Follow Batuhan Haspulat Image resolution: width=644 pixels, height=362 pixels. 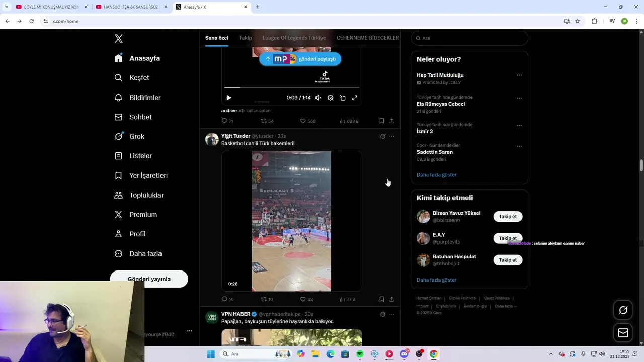pyautogui.click(x=508, y=260)
